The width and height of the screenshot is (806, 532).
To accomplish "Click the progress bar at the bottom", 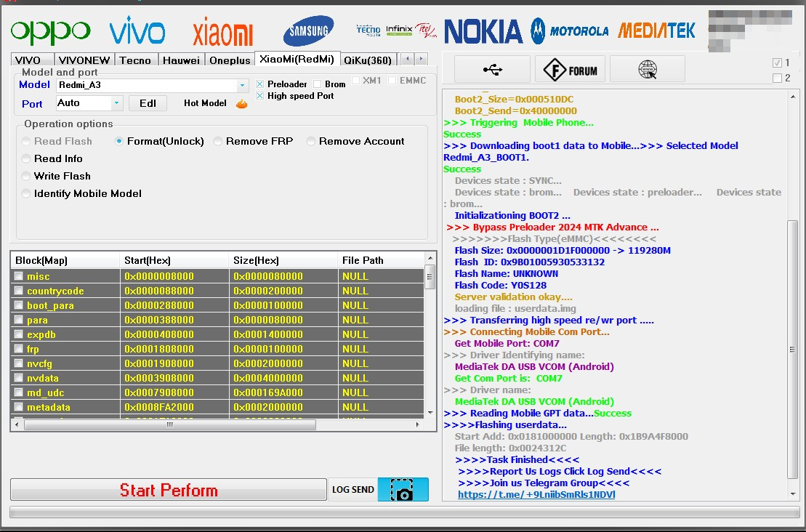I will point(405,512).
